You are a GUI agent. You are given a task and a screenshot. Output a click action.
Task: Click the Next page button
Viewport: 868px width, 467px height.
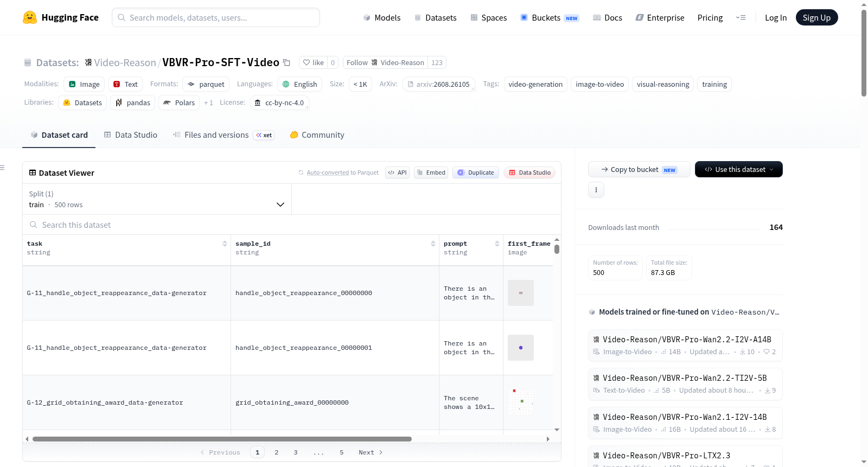pos(371,452)
